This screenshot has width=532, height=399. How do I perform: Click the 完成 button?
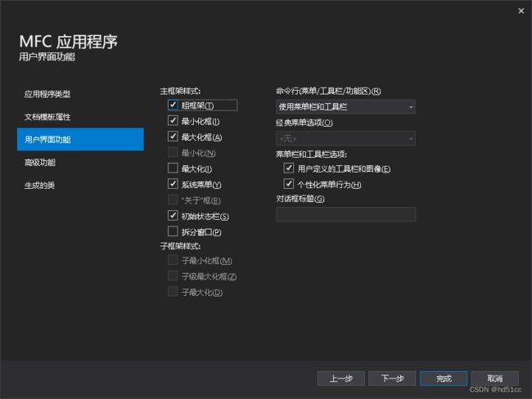click(444, 379)
